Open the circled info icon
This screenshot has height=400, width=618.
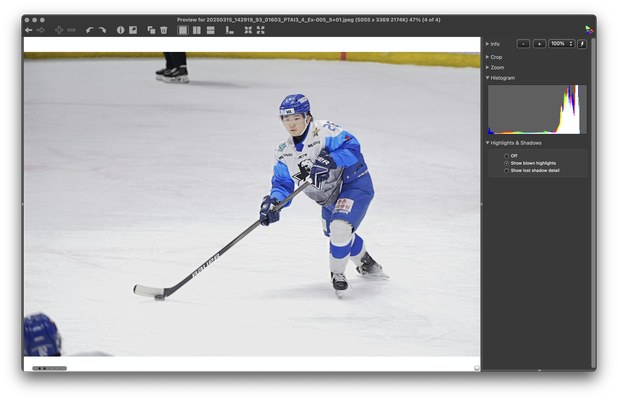(121, 30)
